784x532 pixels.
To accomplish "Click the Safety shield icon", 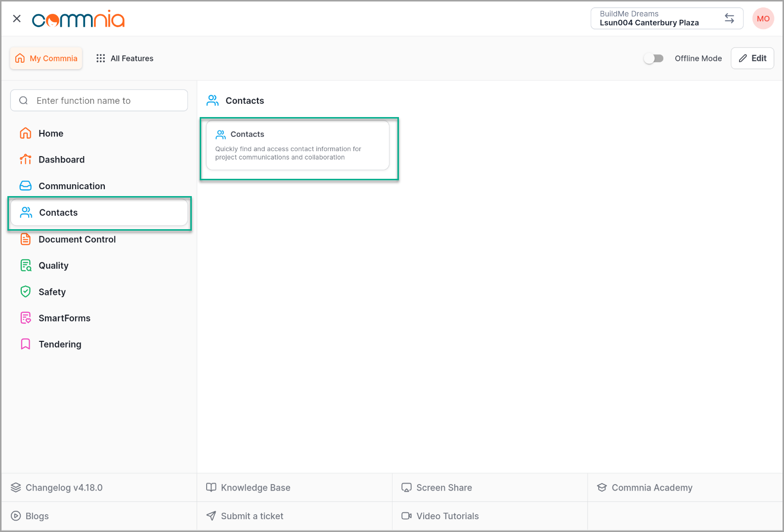I will (25, 291).
